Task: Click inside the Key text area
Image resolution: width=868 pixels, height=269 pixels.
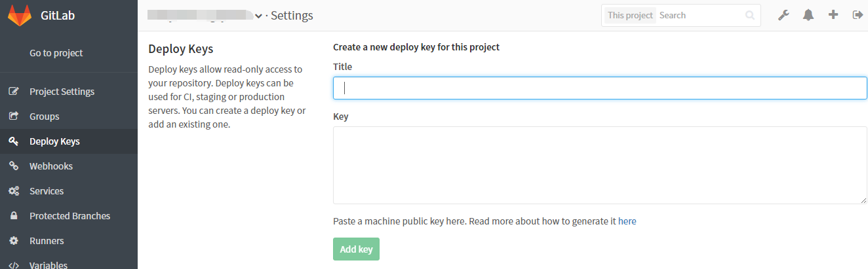Action: pos(599,165)
